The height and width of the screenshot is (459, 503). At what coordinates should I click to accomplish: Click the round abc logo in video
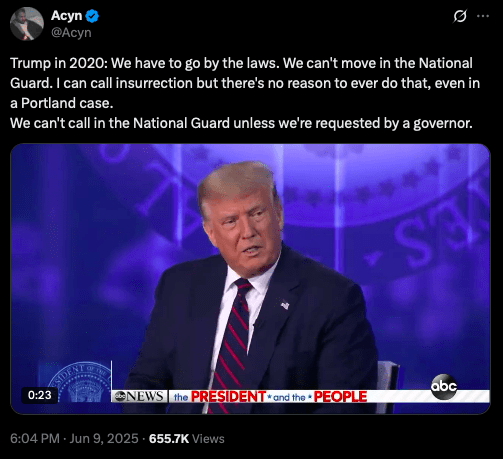(x=444, y=387)
